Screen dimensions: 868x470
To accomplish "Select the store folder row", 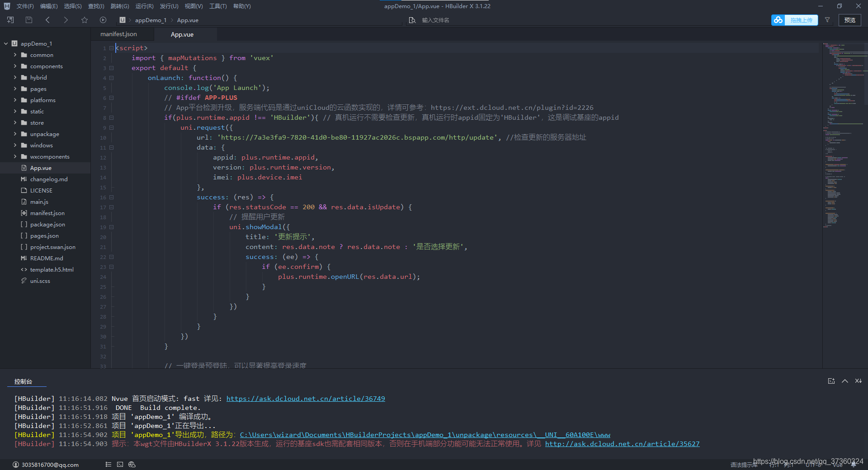I will click(x=45, y=122).
